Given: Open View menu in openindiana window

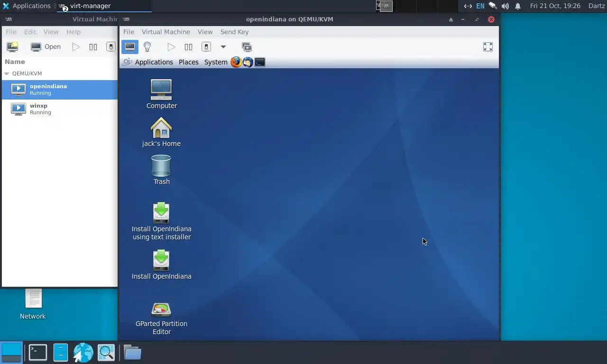Looking at the screenshot, I should click(205, 32).
